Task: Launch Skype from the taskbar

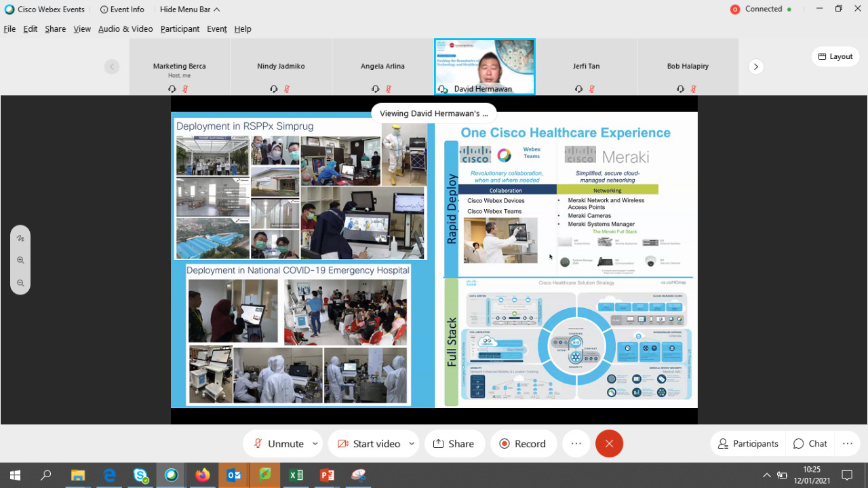Action: click(140, 475)
